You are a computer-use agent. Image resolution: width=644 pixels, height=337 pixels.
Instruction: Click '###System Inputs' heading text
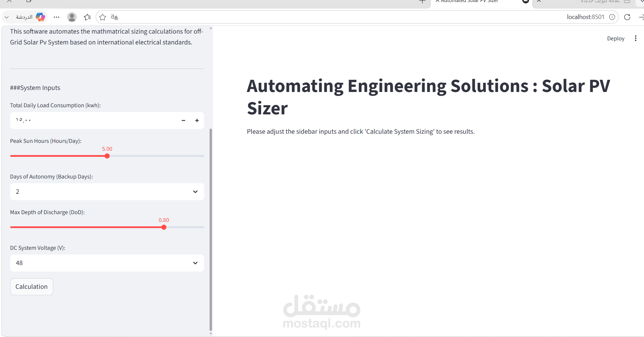[x=35, y=88]
